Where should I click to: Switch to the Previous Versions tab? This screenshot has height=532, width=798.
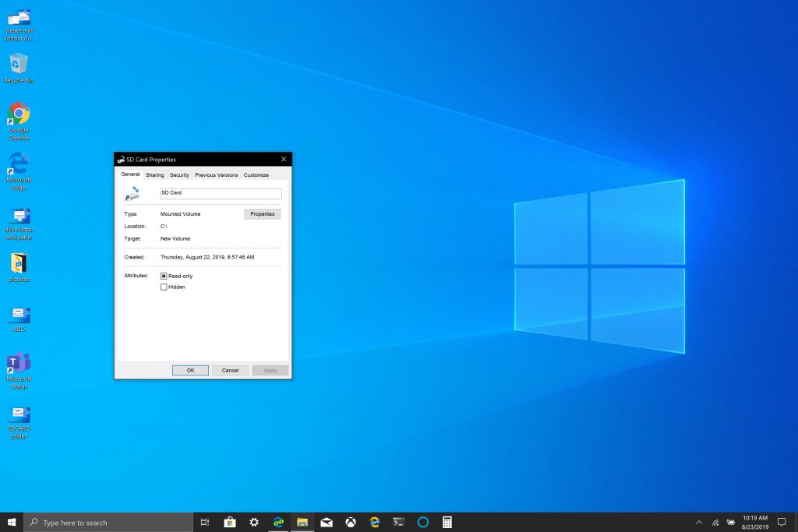point(216,175)
